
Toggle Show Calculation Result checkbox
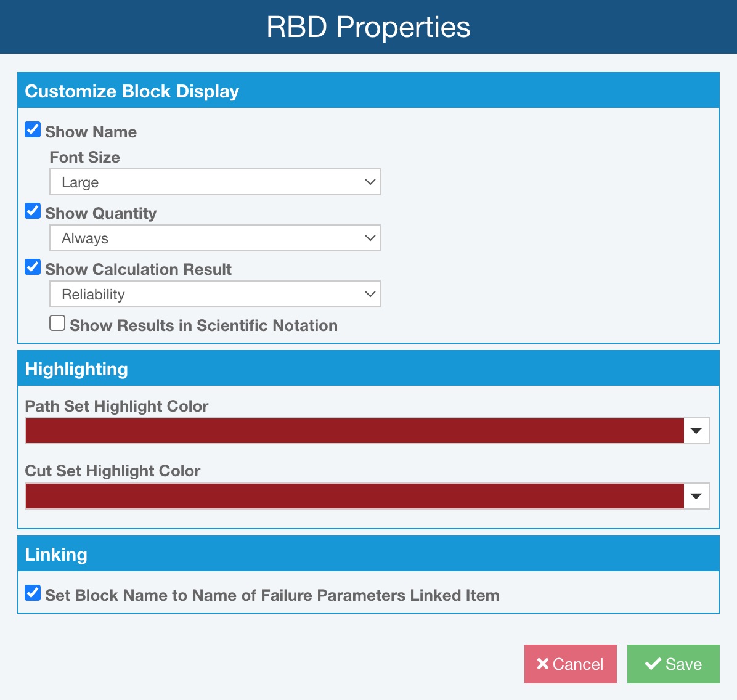tap(33, 267)
